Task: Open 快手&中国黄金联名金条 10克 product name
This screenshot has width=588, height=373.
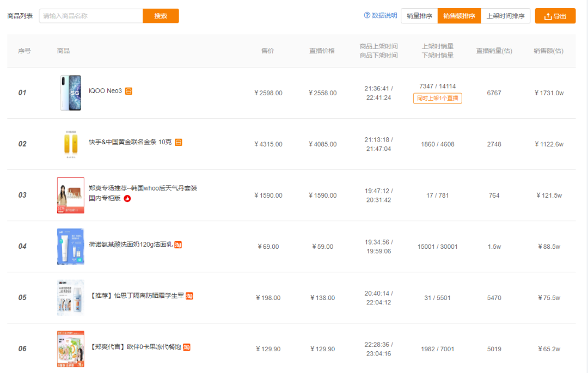Action: (x=130, y=142)
